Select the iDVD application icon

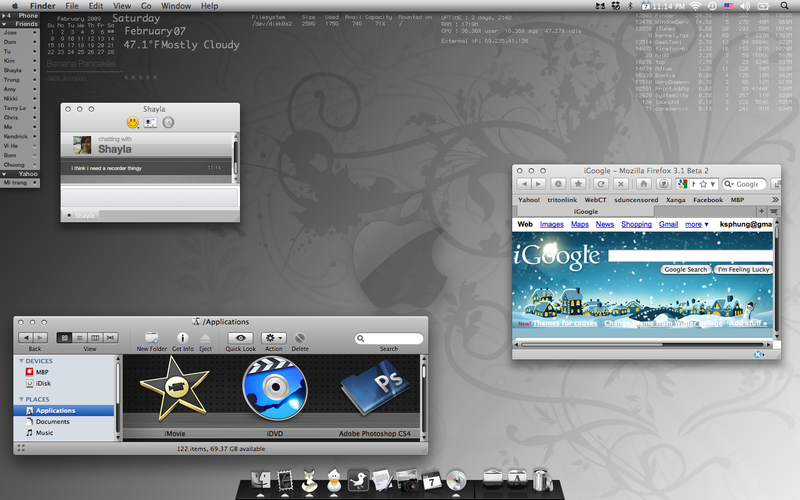pos(275,389)
